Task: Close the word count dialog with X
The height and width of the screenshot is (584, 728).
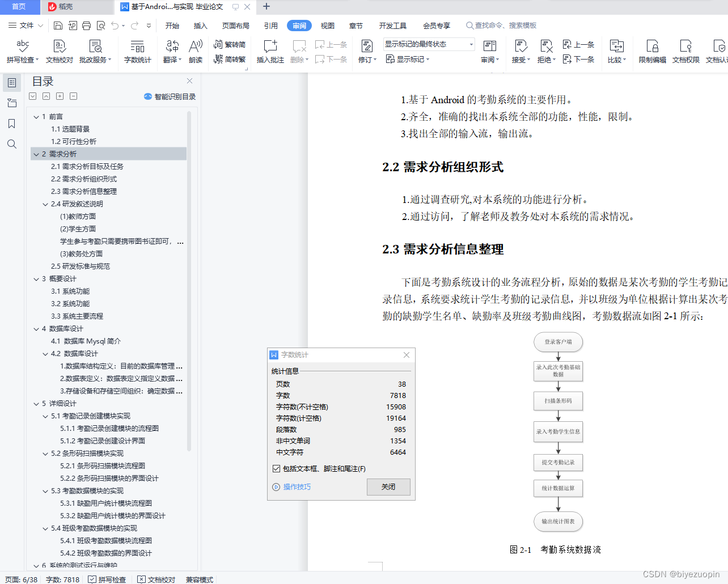Action: coord(407,355)
